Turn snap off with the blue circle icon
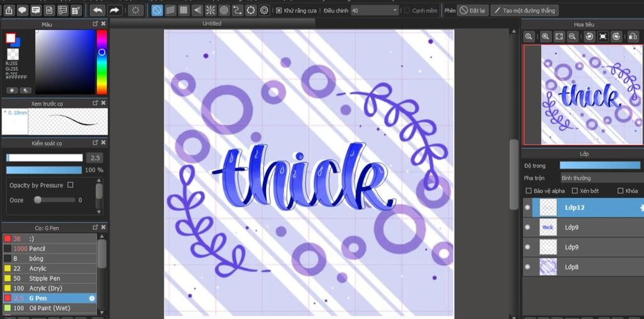Image resolution: width=644 pixels, height=319 pixels. click(157, 10)
